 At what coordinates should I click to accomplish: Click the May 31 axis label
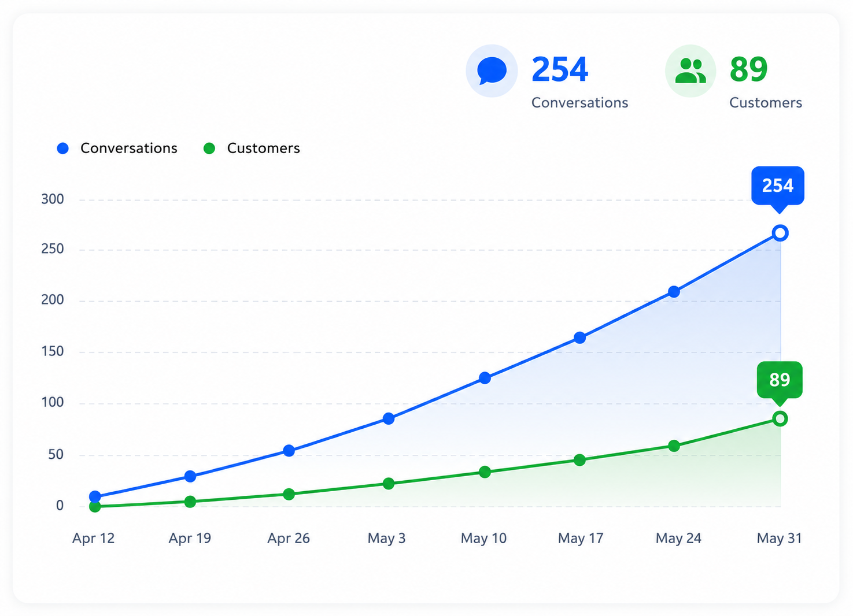(x=780, y=539)
